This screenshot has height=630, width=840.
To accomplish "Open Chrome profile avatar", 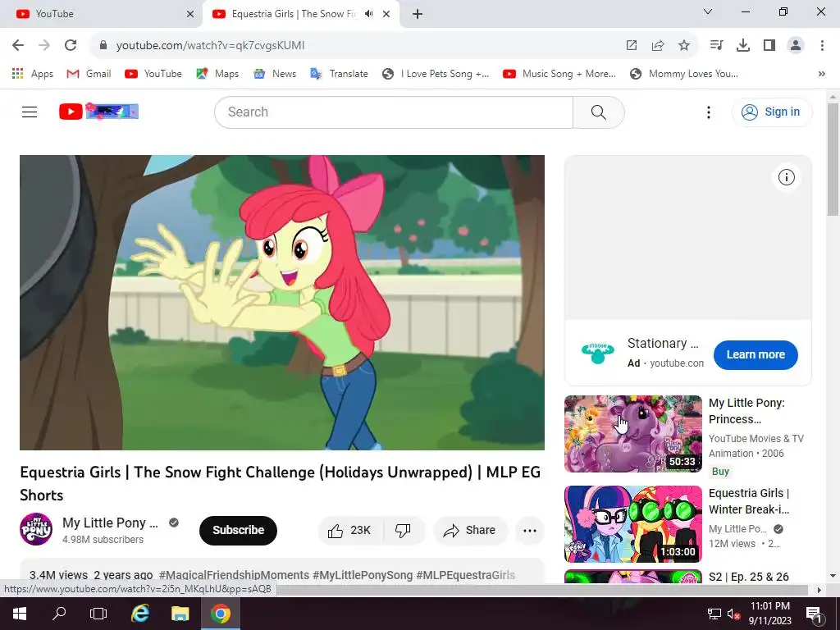I will 796,45.
